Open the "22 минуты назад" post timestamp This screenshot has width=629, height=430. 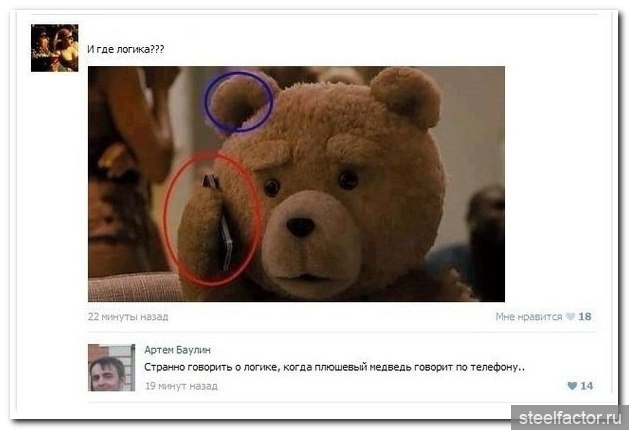pos(128,316)
